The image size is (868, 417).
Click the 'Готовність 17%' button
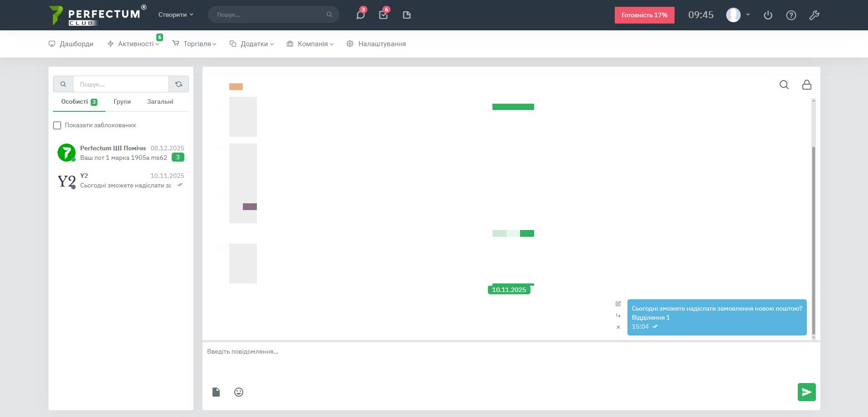(644, 15)
